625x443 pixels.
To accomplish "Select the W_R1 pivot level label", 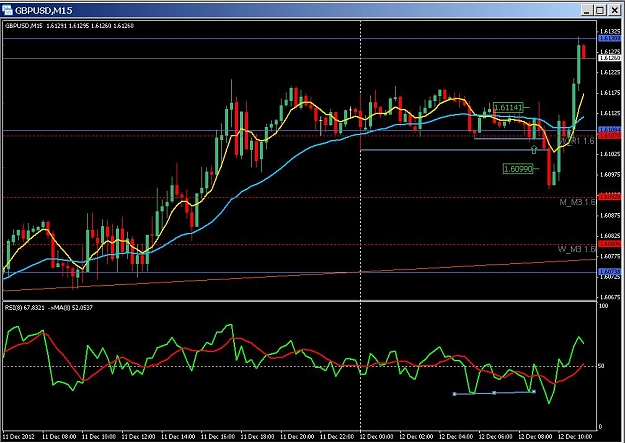I will tap(577, 141).
